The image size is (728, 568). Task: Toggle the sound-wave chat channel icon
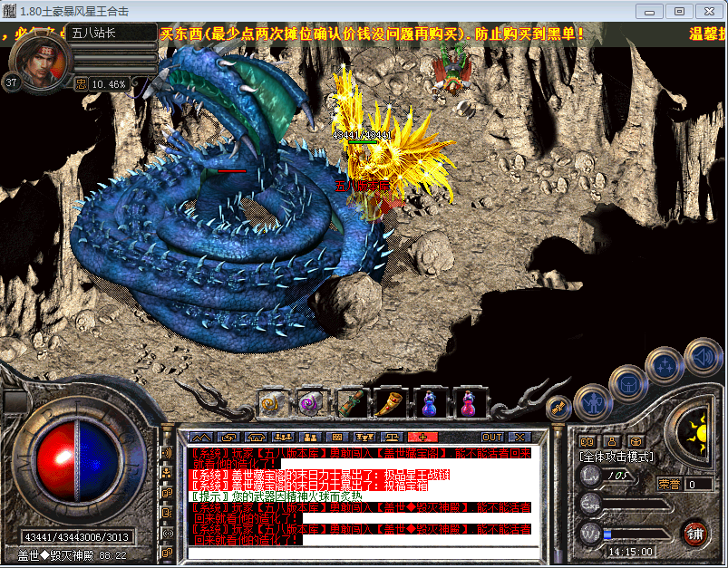pos(167,452)
